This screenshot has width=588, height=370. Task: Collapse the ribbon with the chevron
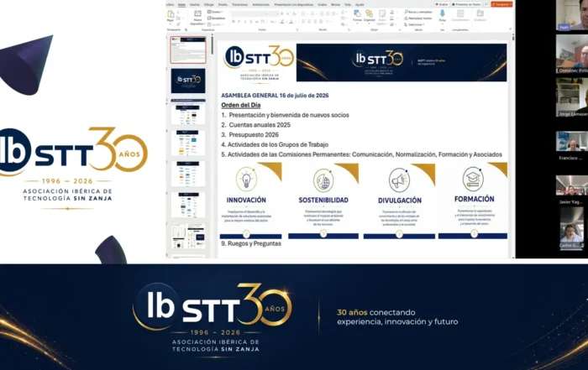click(510, 29)
